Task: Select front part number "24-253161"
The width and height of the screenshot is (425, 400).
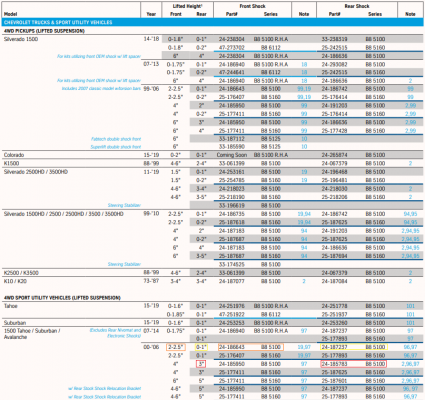Action: [x=232, y=172]
